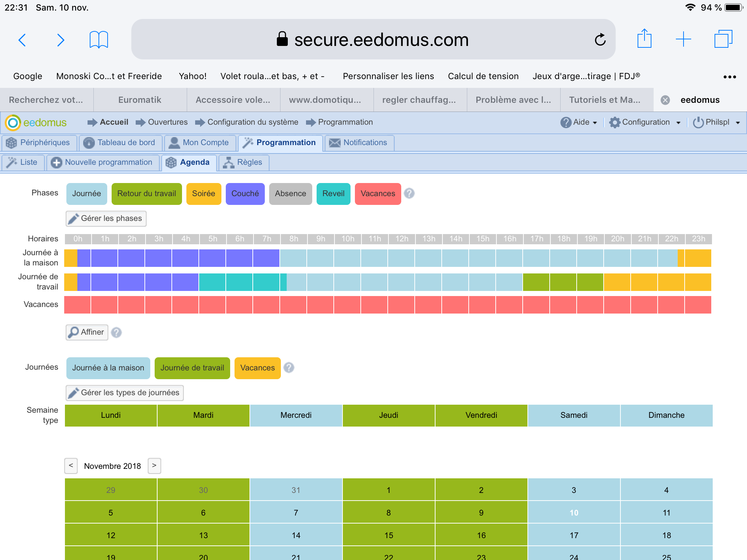
Task: Select the Journée phase swatch
Action: tap(86, 194)
